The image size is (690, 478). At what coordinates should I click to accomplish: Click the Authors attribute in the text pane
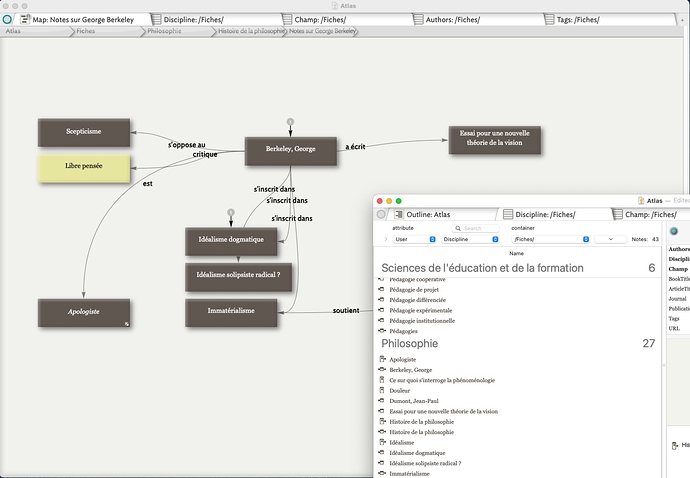[x=679, y=249]
